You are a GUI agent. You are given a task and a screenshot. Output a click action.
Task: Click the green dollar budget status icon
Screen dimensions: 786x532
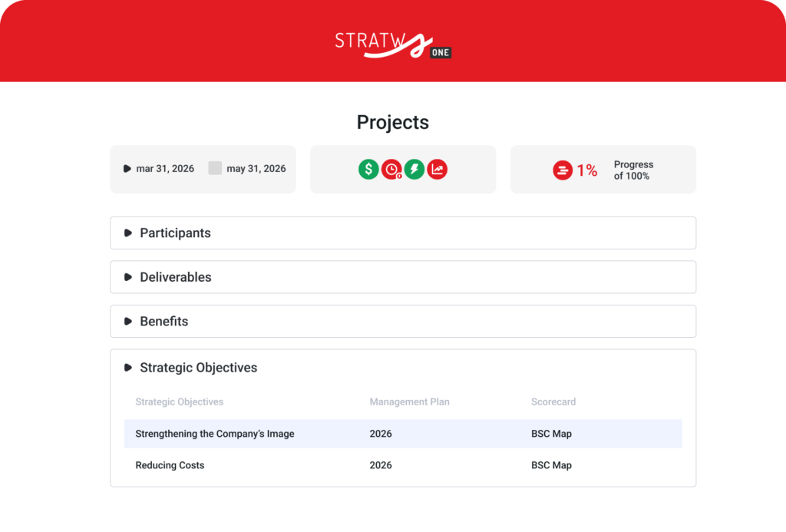(x=368, y=169)
